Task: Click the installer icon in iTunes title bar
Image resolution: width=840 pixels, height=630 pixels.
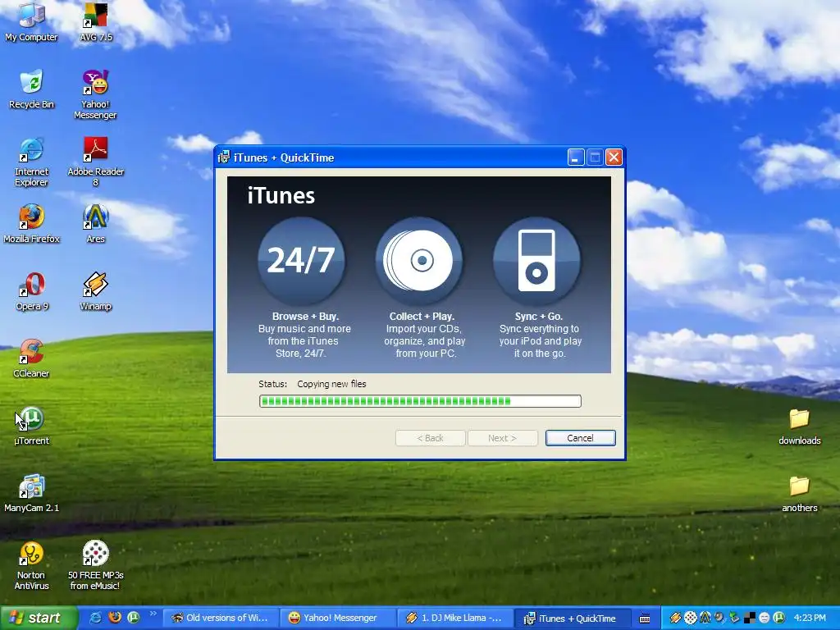Action: [224, 157]
